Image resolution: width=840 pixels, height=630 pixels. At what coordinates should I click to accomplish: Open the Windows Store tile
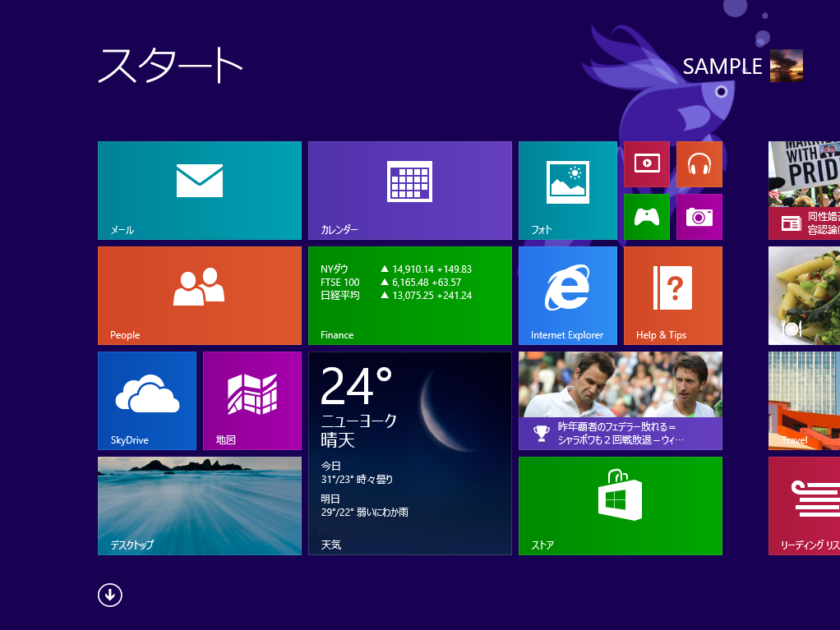[620, 505]
